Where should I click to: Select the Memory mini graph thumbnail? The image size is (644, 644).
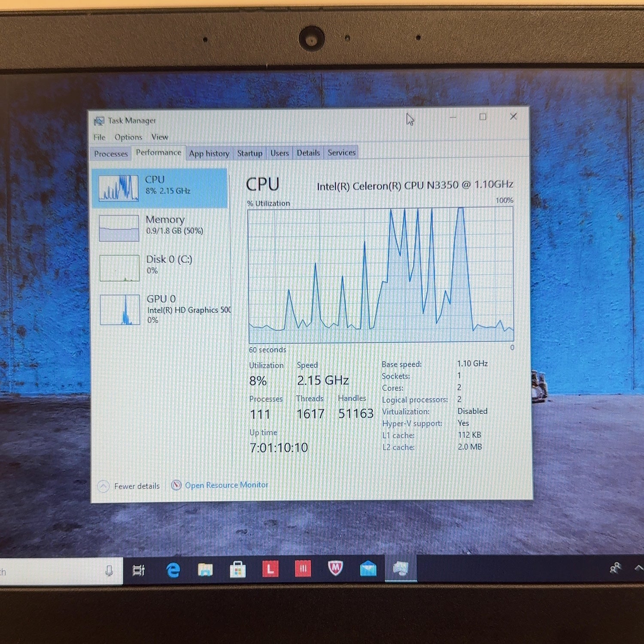[x=119, y=228]
